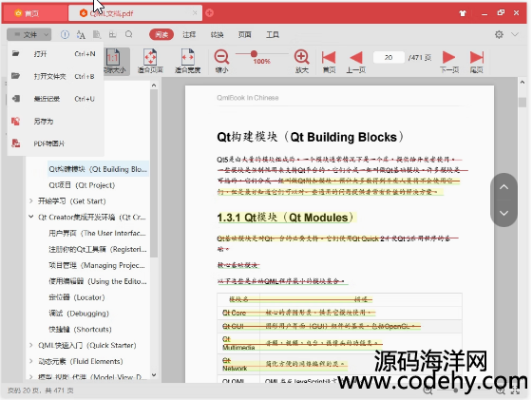Click status text 页码 20 页, 共 471 页
The width and height of the screenshot is (532, 400).
pos(40,390)
